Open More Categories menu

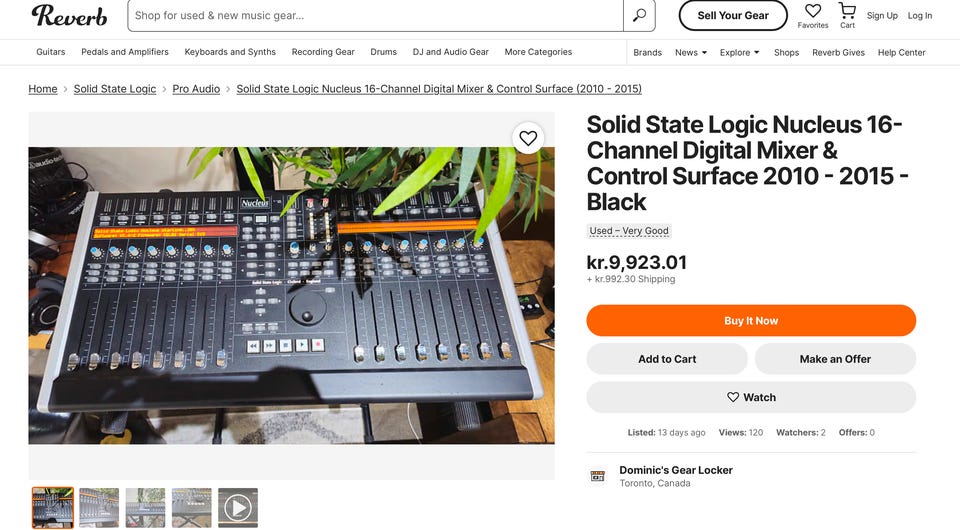click(538, 52)
